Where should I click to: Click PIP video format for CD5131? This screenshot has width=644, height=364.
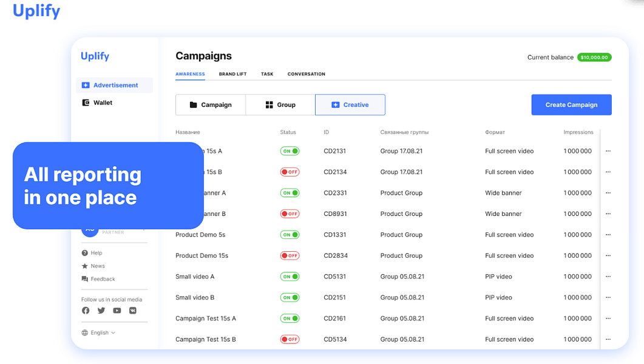coord(498,277)
